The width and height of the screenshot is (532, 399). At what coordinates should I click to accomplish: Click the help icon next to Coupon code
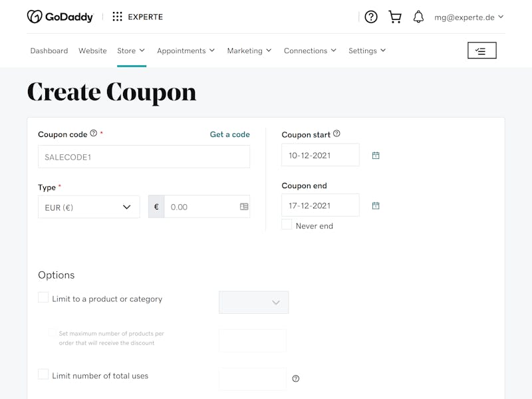pos(94,134)
